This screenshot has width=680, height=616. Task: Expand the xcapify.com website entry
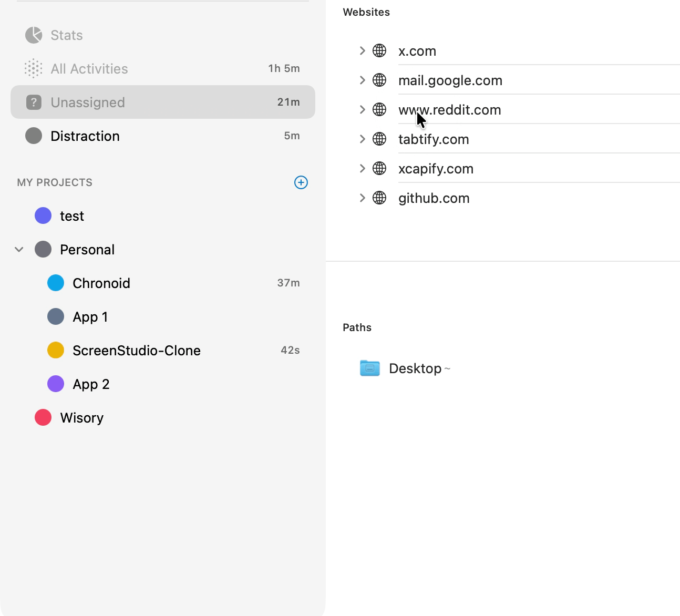click(362, 169)
